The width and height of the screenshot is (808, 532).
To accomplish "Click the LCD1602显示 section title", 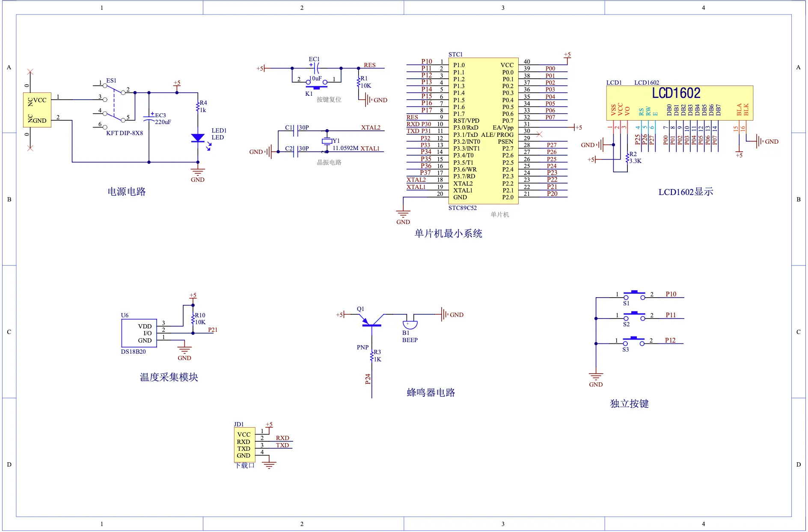I will pyautogui.click(x=686, y=192).
